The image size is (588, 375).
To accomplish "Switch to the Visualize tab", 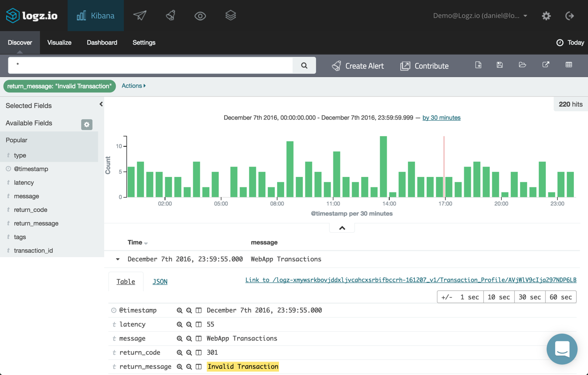I will pos(59,43).
